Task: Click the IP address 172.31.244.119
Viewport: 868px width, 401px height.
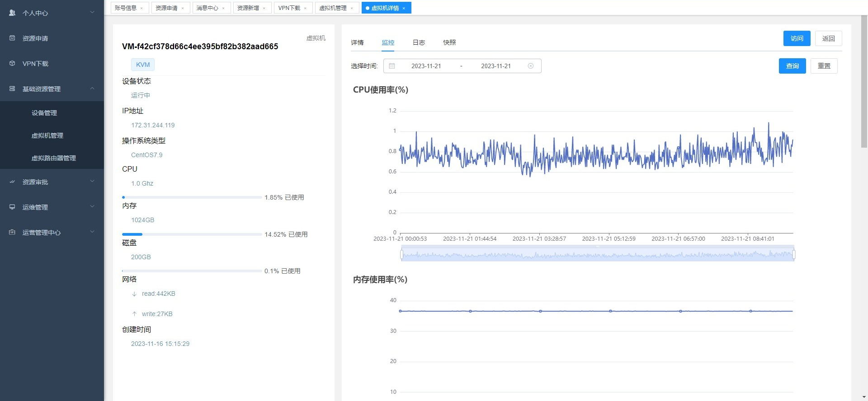Action: pyautogui.click(x=153, y=125)
